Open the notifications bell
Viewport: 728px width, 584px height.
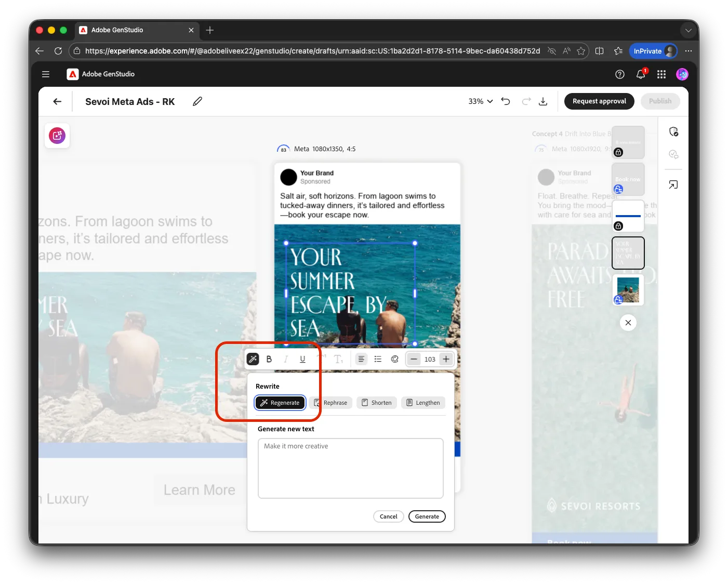(x=641, y=74)
